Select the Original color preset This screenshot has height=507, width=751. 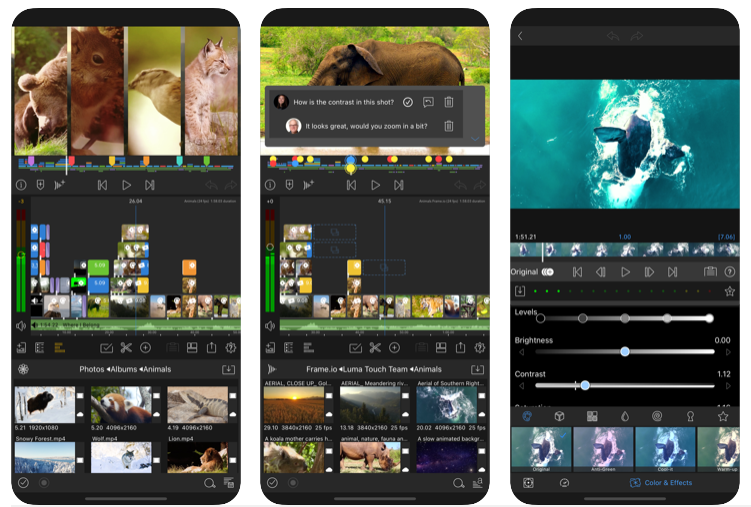(x=541, y=449)
